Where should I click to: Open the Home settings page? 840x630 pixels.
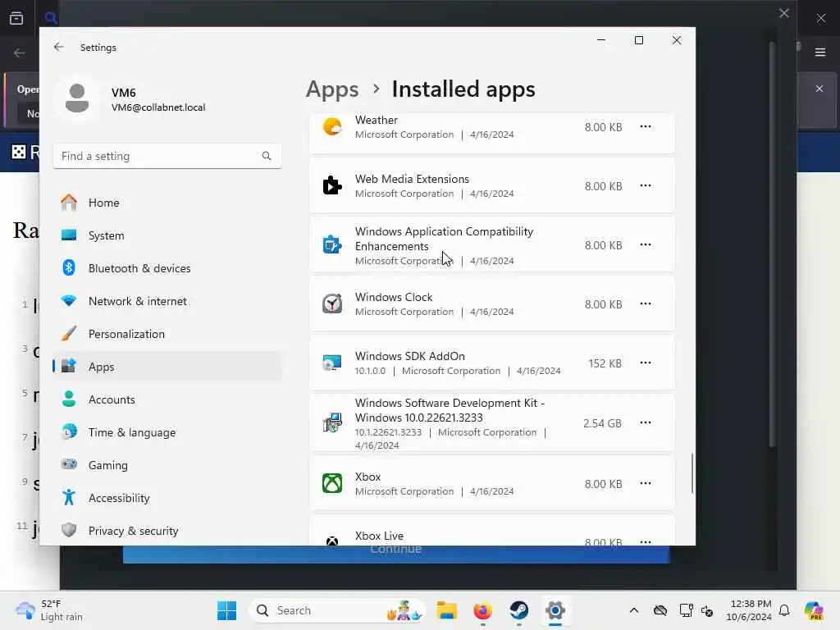(x=167, y=203)
